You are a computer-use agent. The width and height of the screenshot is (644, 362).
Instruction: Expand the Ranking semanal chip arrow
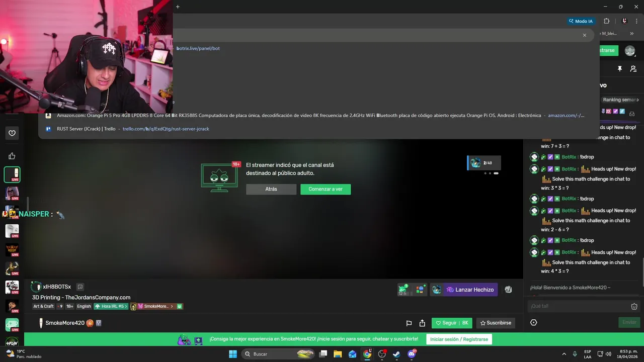(x=637, y=100)
